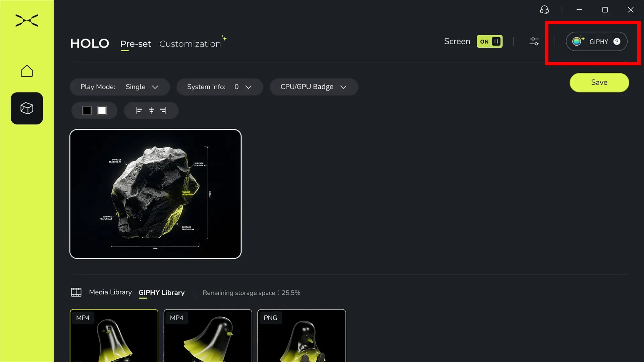The height and width of the screenshot is (362, 644).
Task: Align content to the right
Action: click(x=163, y=111)
